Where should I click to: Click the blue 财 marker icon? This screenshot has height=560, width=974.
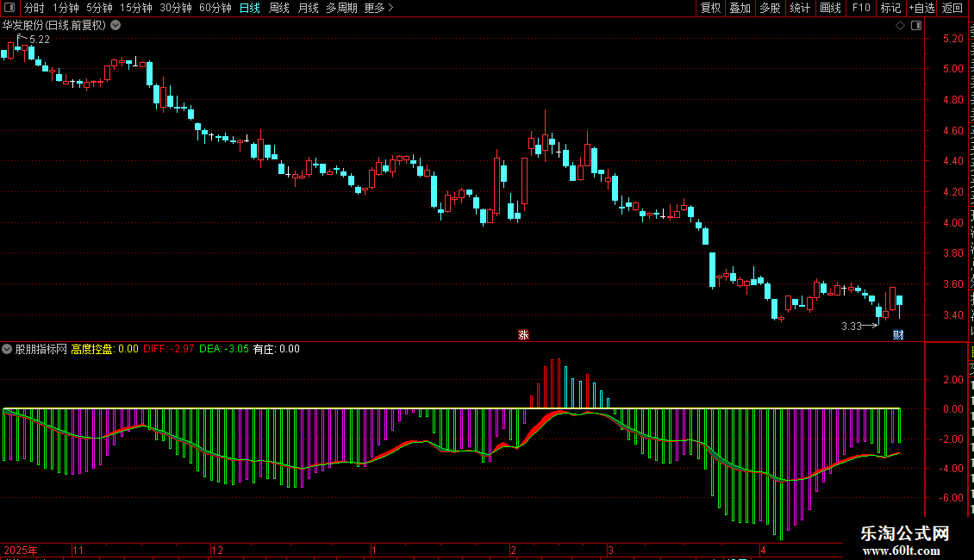898,334
